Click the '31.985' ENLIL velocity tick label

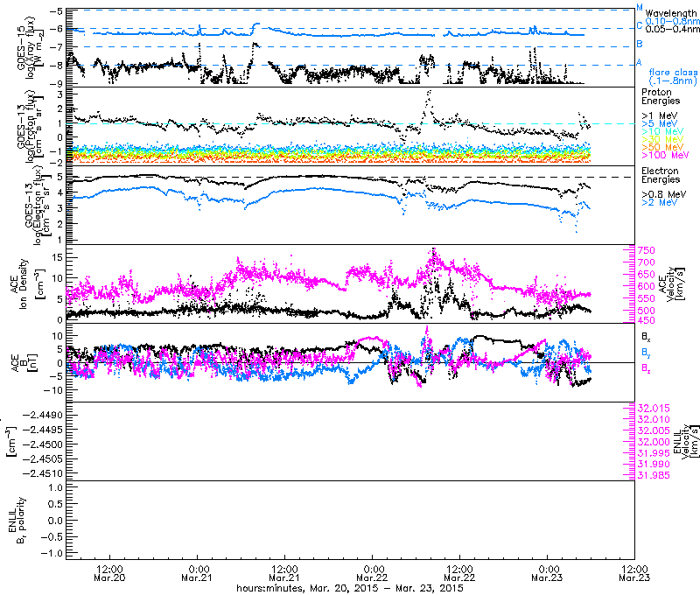click(654, 475)
